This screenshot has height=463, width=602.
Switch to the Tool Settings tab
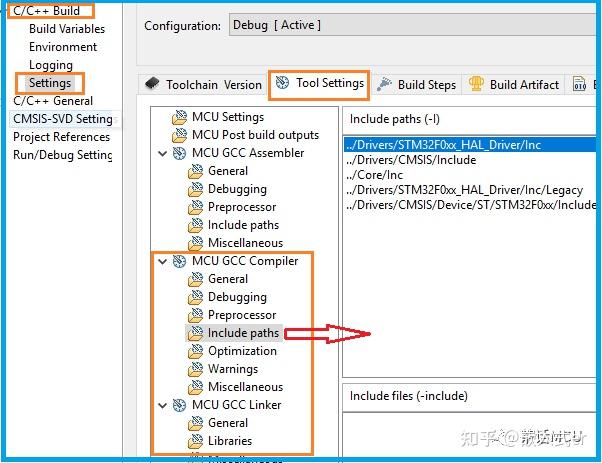(x=319, y=83)
